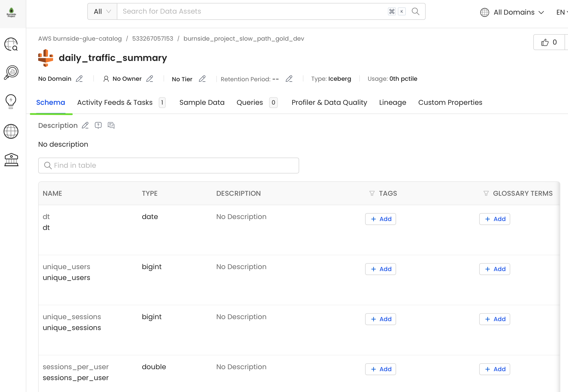Add a tag to dt column

click(380, 219)
